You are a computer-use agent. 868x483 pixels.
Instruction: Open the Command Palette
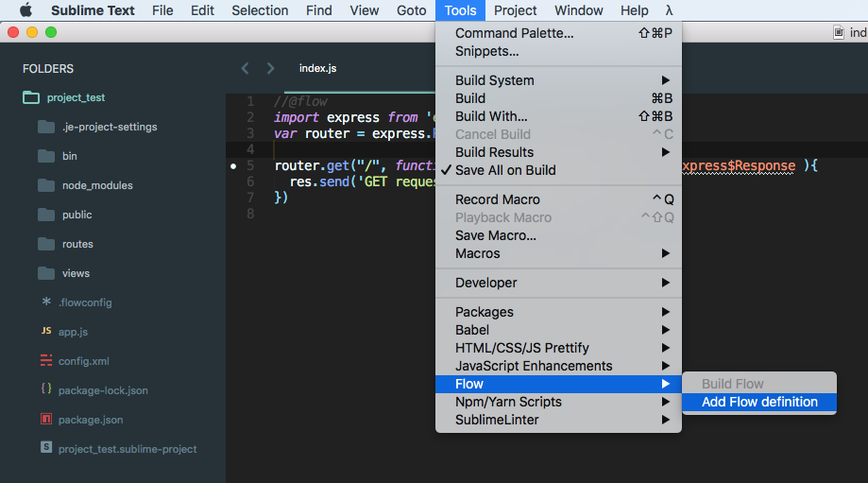[x=558, y=33]
